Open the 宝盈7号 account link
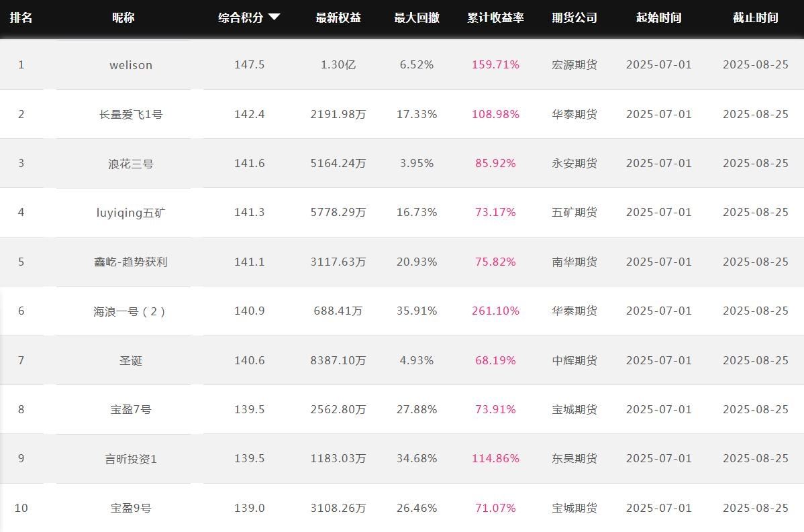 point(131,409)
